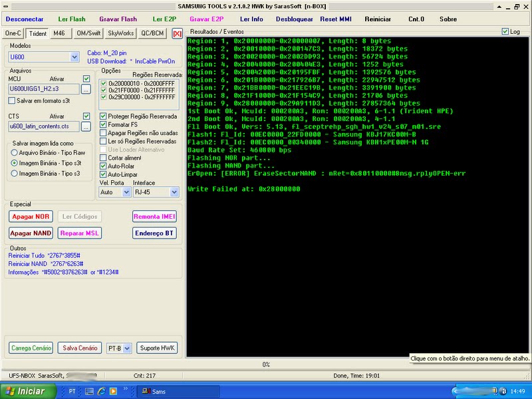Image resolution: width=532 pixels, height=399 pixels.
Task: Click the Sams taskbar button
Action: click(x=178, y=391)
